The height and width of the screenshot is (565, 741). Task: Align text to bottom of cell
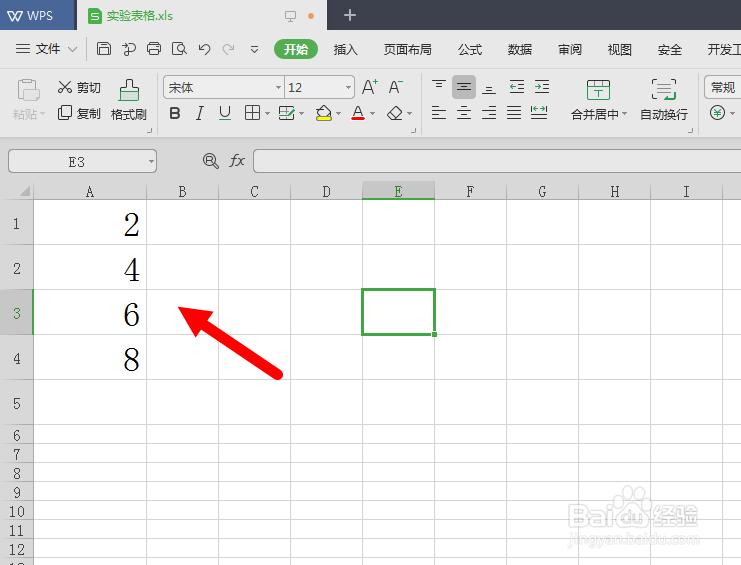(x=489, y=88)
